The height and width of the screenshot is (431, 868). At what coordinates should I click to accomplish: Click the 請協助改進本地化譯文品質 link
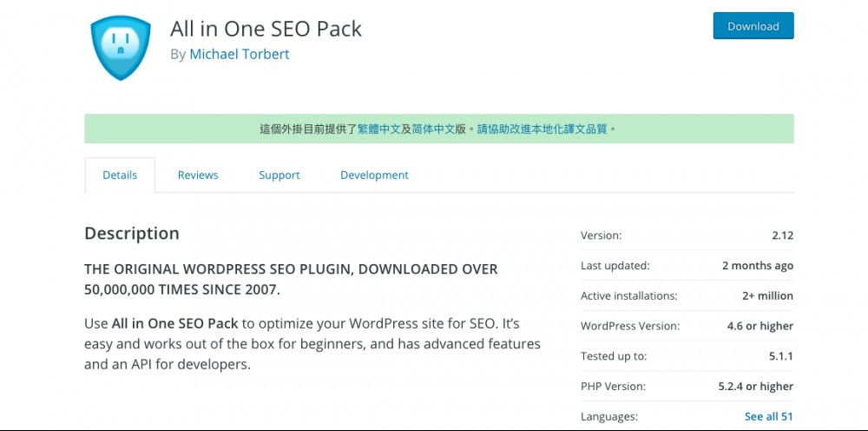(542, 129)
